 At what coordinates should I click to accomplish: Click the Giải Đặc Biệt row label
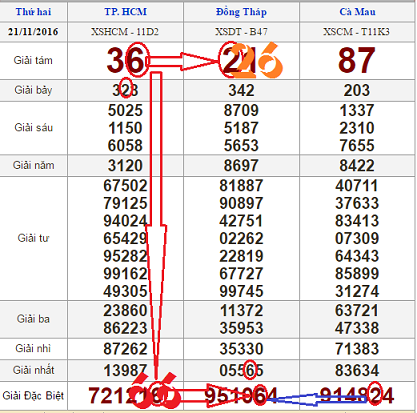point(33,396)
